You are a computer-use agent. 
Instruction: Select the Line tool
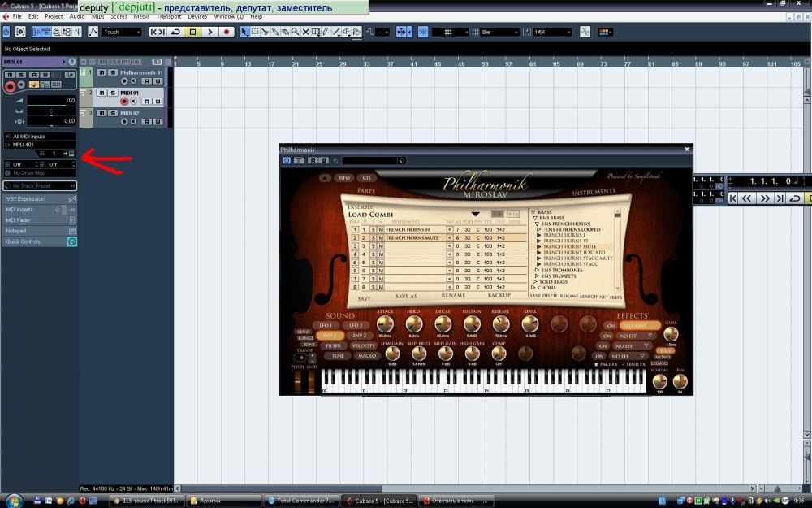336,33
